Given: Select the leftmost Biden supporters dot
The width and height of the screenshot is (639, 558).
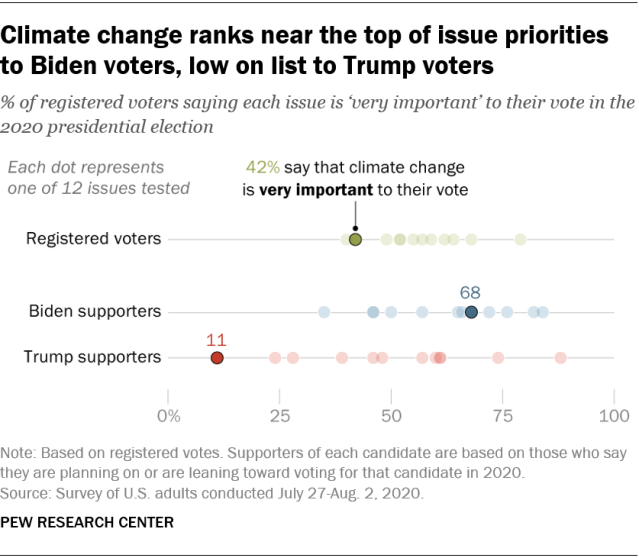Looking at the screenshot, I should (x=324, y=312).
